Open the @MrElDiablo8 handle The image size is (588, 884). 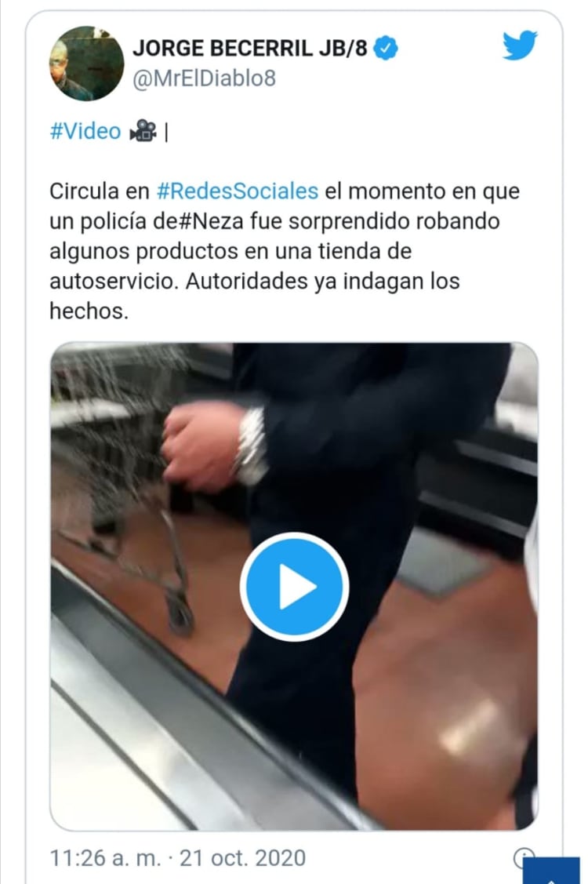point(204,78)
